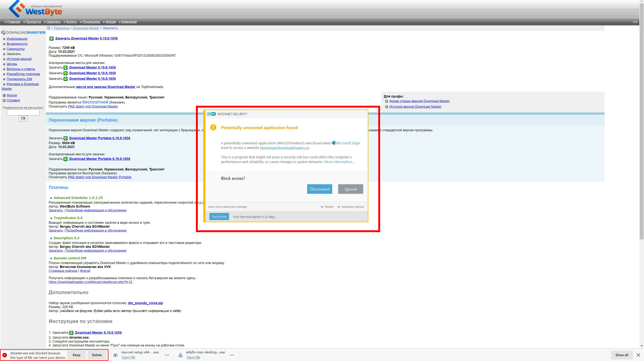This screenshot has height=361, width=644.
Task: Open options menu for mpv.net-setup download
Action: coord(167,355)
